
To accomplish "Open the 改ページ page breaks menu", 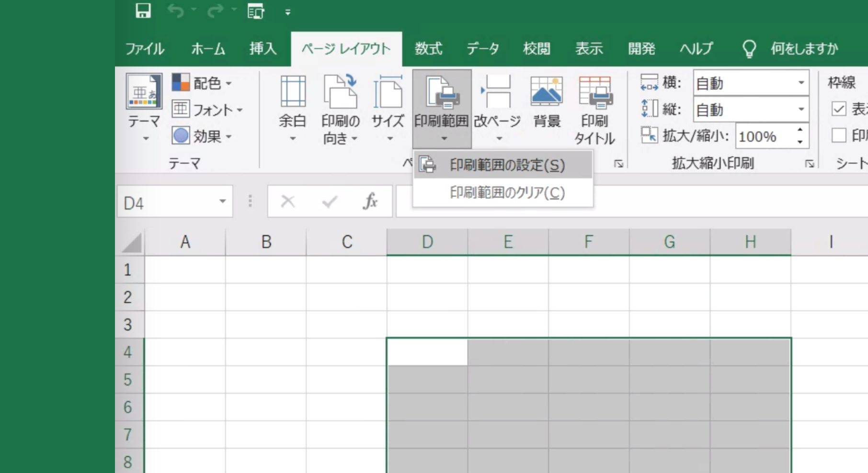I will [497, 109].
